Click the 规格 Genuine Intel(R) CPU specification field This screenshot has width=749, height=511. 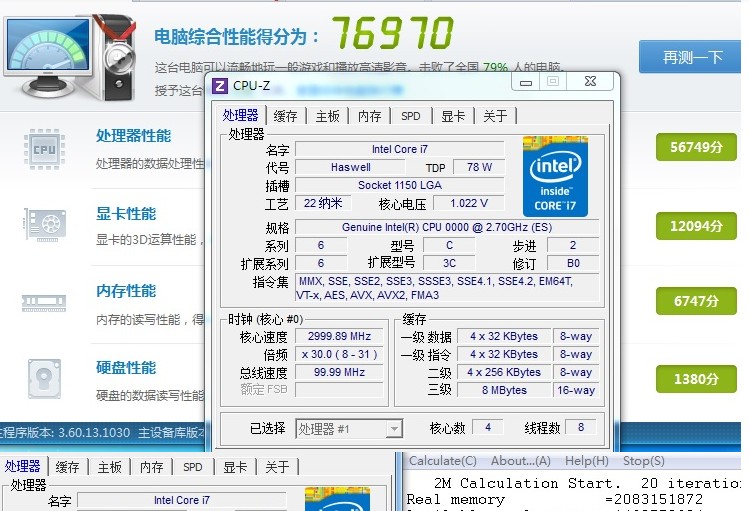tap(447, 227)
